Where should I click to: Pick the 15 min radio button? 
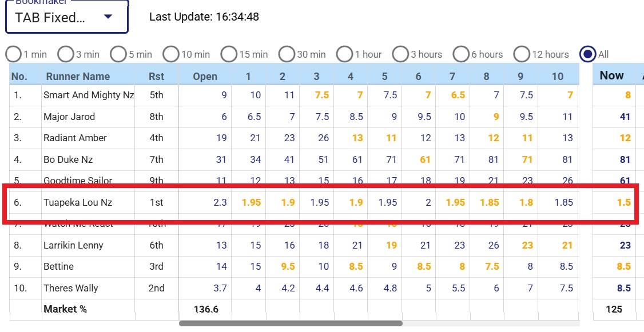click(x=229, y=54)
